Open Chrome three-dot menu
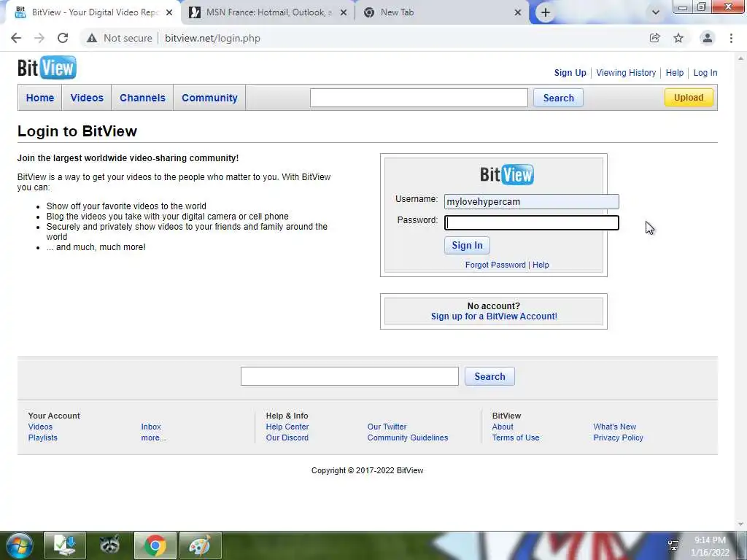Image resolution: width=747 pixels, height=560 pixels. tap(731, 38)
